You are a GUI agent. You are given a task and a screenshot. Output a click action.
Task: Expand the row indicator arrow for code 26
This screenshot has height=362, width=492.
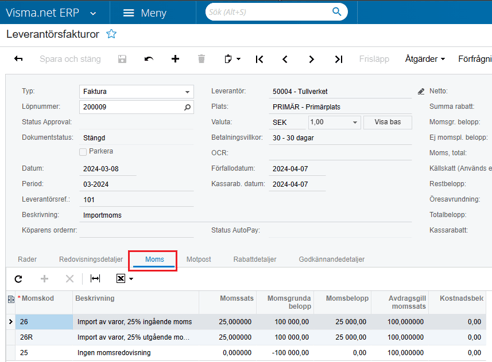[x=11, y=322]
